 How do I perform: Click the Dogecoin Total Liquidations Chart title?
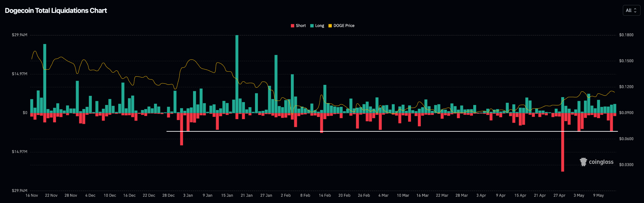click(x=56, y=11)
